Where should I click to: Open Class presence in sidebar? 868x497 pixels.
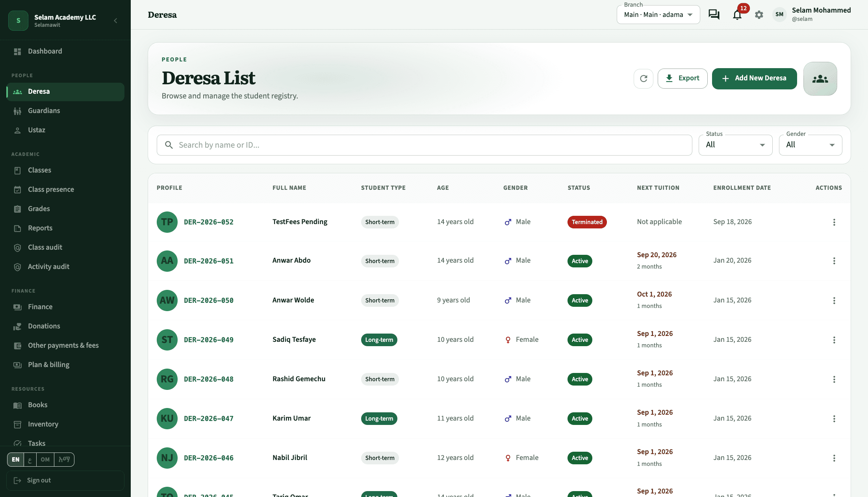65,189
